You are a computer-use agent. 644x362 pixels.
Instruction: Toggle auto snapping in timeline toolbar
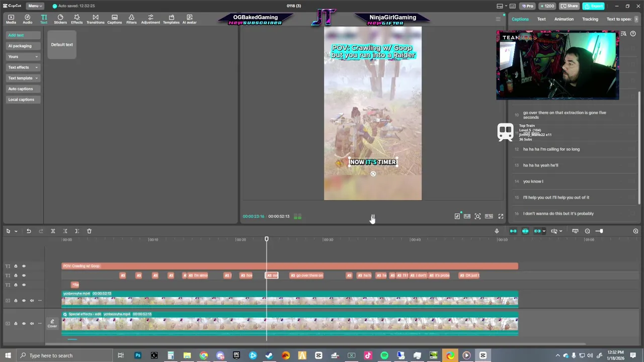click(x=525, y=231)
